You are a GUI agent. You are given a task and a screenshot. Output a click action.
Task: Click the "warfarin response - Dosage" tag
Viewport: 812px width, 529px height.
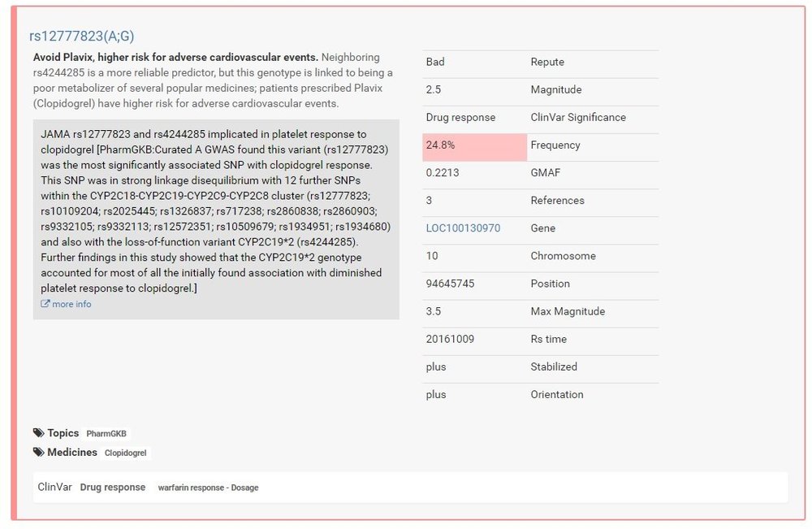tap(208, 488)
